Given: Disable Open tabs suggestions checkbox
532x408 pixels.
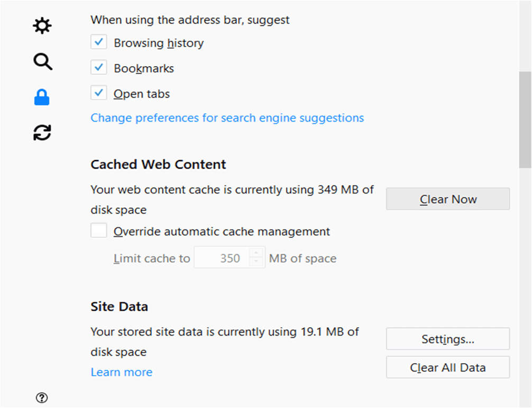Looking at the screenshot, I should (99, 92).
